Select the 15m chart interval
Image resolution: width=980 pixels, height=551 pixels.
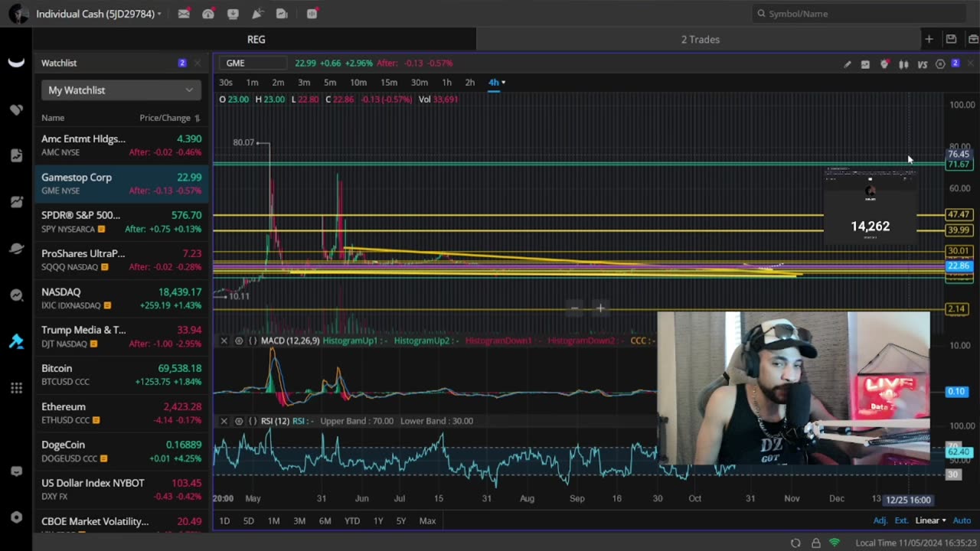click(x=389, y=83)
